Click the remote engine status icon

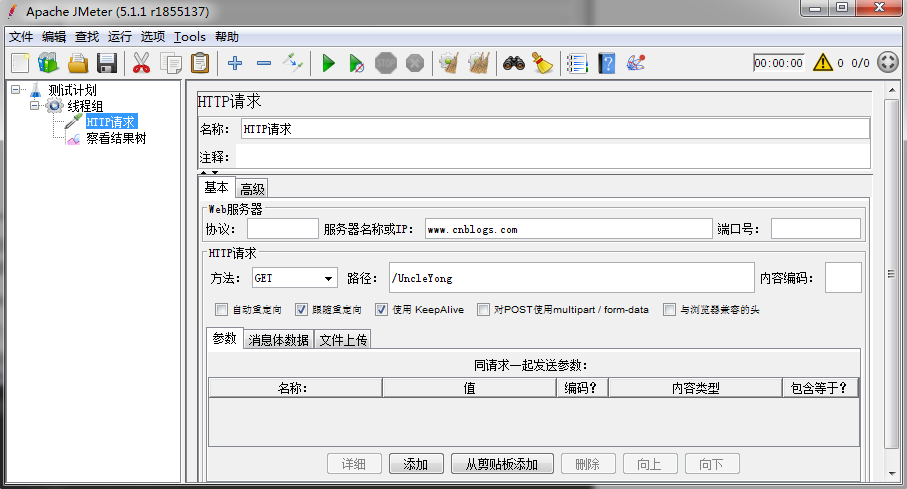click(x=888, y=62)
